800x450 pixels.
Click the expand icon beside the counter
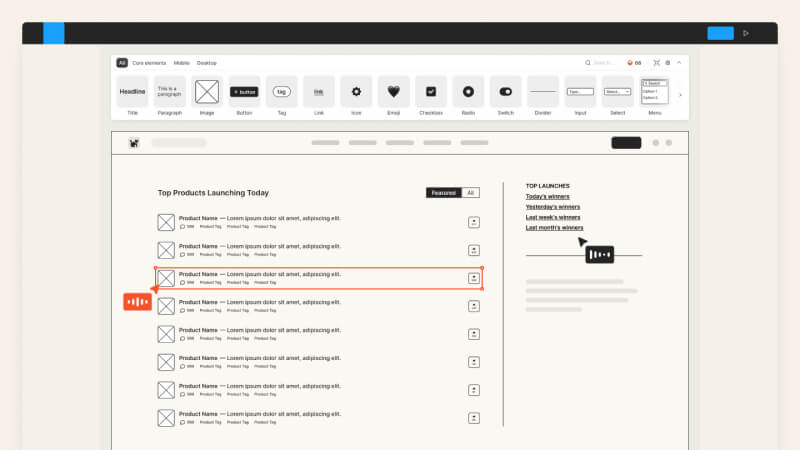656,63
